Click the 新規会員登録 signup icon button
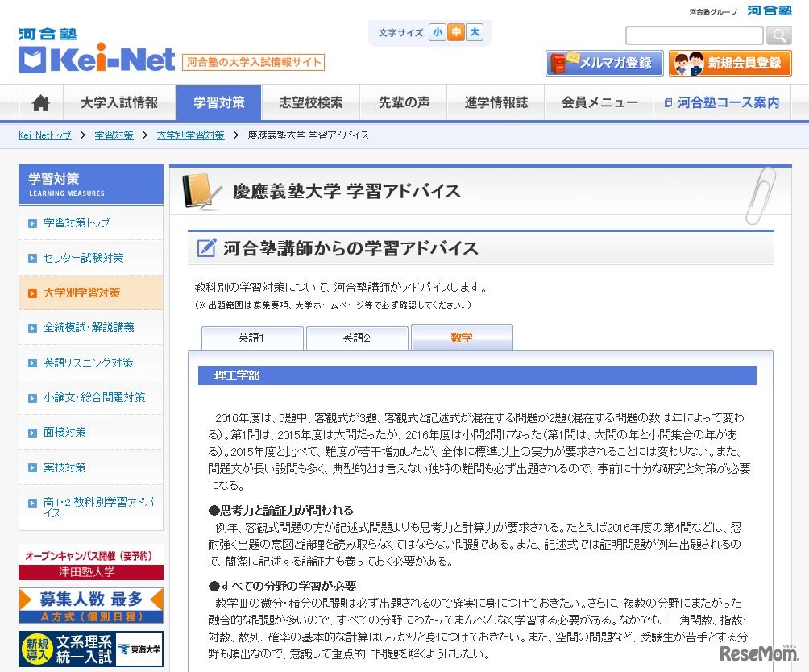Screen dimensions: 809x672 (729, 62)
